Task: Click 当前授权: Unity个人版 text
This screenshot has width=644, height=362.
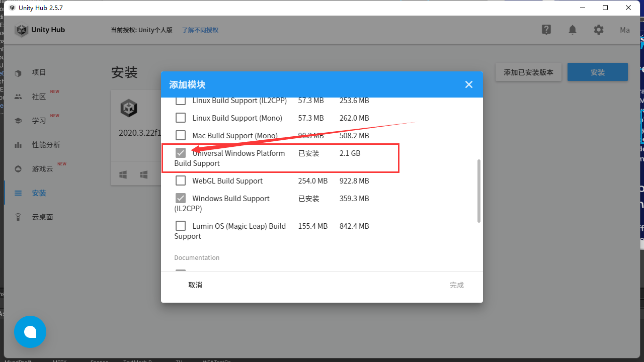Action: 142,30
